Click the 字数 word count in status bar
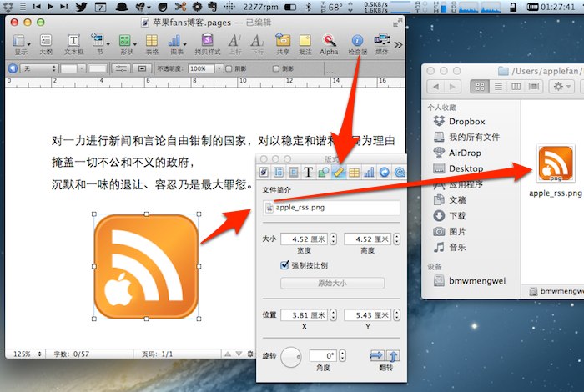Screen dimensions: 584x392 pyautogui.click(x=71, y=354)
